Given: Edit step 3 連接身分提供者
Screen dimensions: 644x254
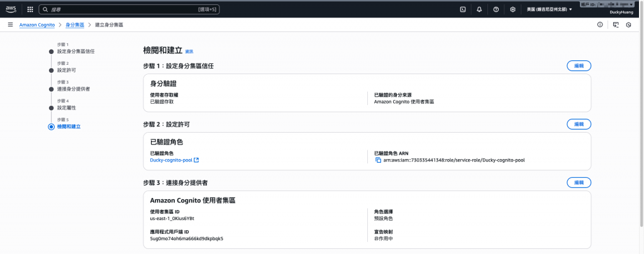Looking at the screenshot, I should [x=579, y=182].
